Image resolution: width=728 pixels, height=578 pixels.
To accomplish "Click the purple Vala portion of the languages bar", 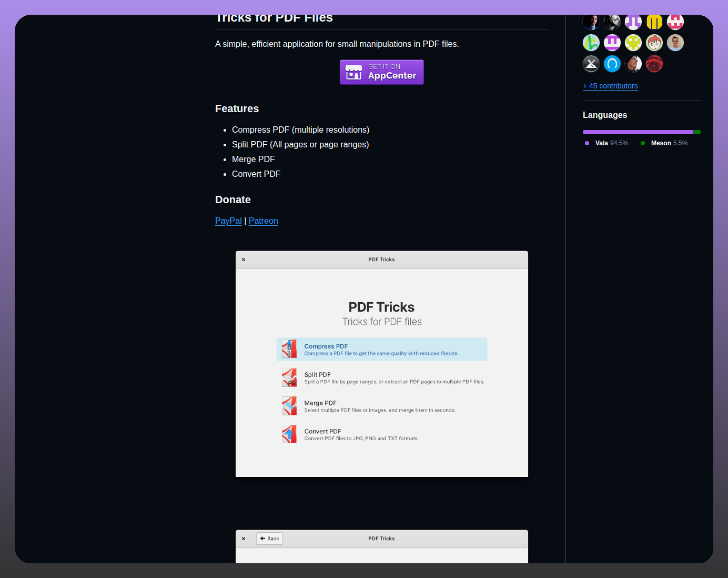I will point(638,132).
